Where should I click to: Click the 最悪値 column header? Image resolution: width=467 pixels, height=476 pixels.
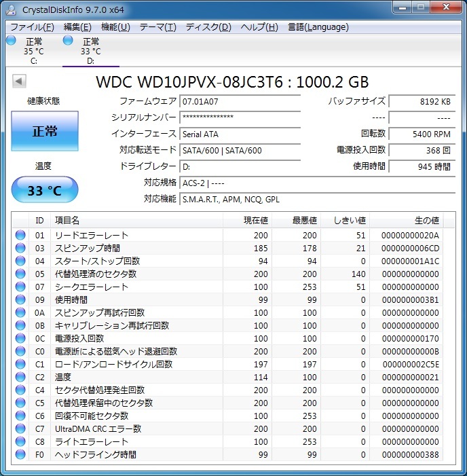pos(296,221)
